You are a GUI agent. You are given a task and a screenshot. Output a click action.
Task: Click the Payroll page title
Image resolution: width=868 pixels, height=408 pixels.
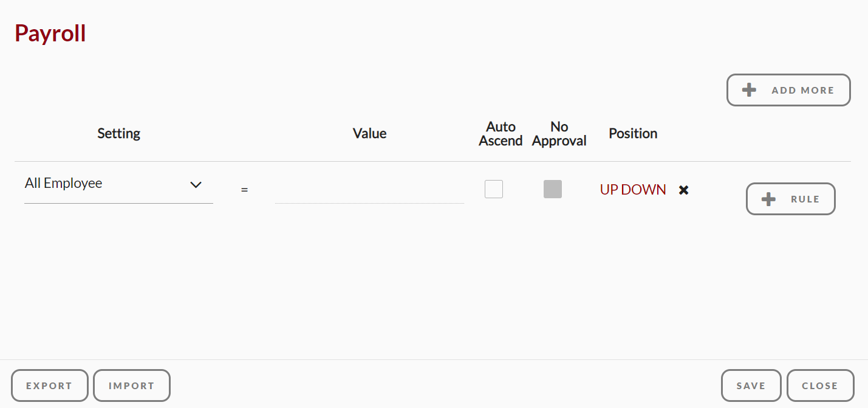coord(50,33)
